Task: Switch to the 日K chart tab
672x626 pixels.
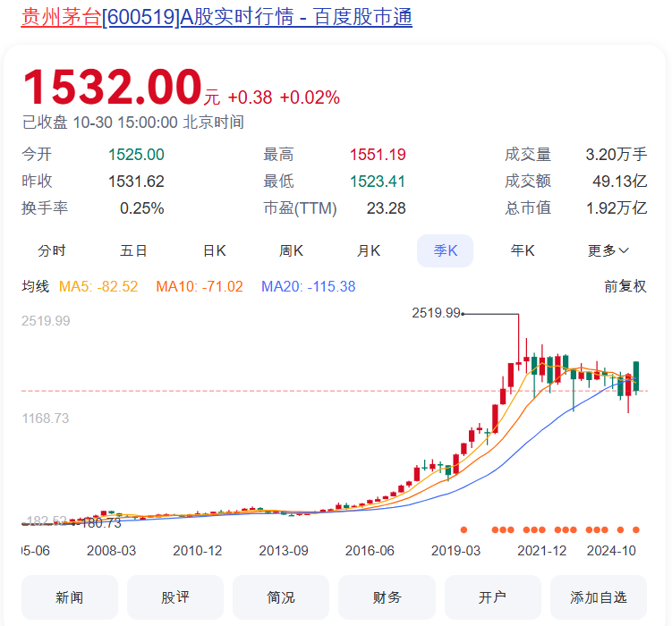Action: click(x=214, y=250)
